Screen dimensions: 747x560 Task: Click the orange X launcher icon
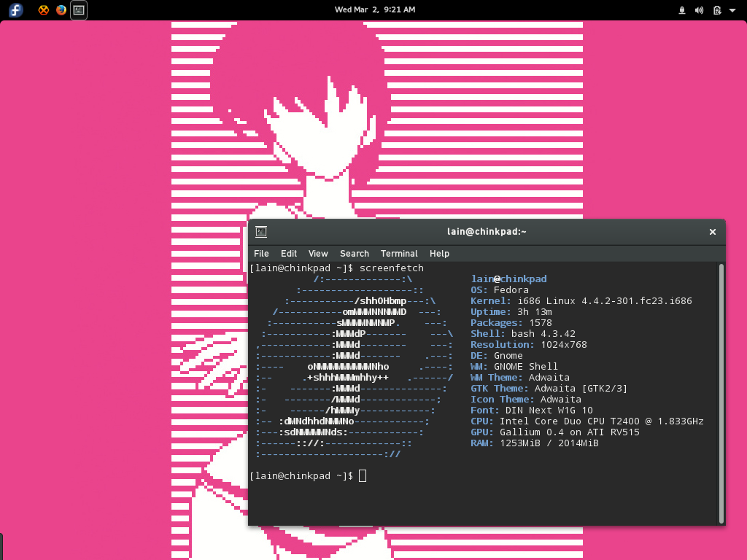(x=44, y=10)
